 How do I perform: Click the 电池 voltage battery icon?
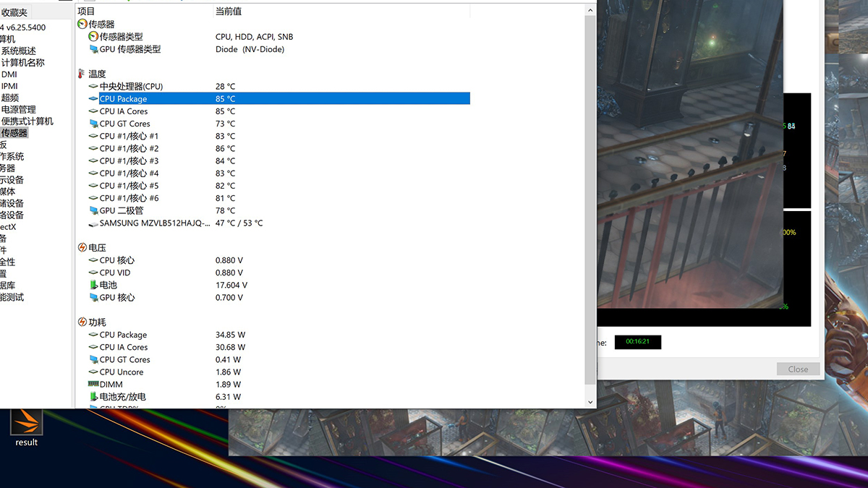[x=93, y=285]
